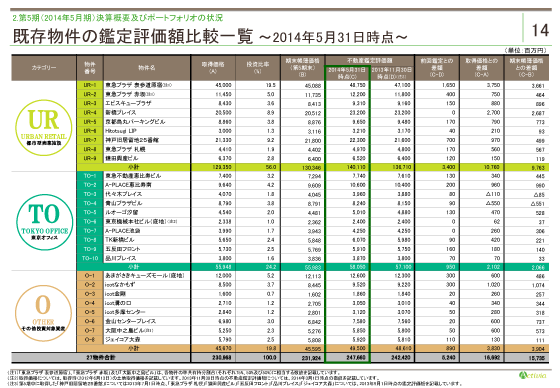Select the カテゴリー column header

(x=44, y=68)
